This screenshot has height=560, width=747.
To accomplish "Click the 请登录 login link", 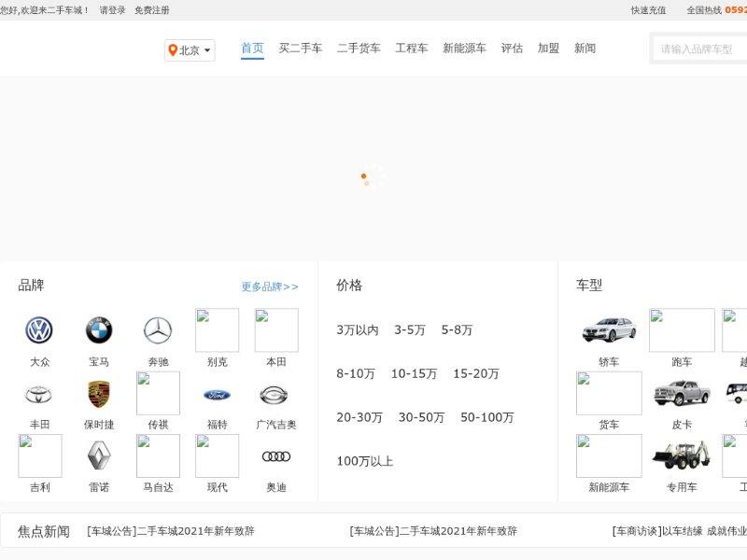I will 112,10.
